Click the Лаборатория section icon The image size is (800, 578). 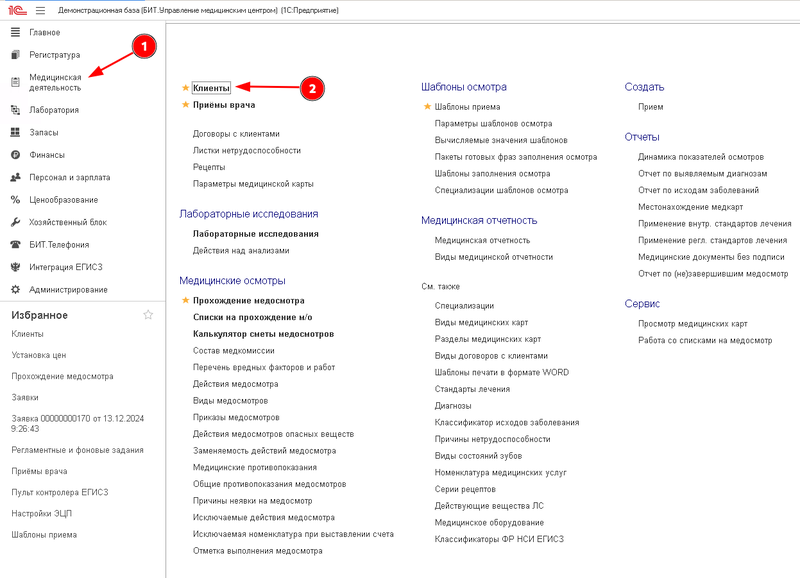click(x=15, y=110)
